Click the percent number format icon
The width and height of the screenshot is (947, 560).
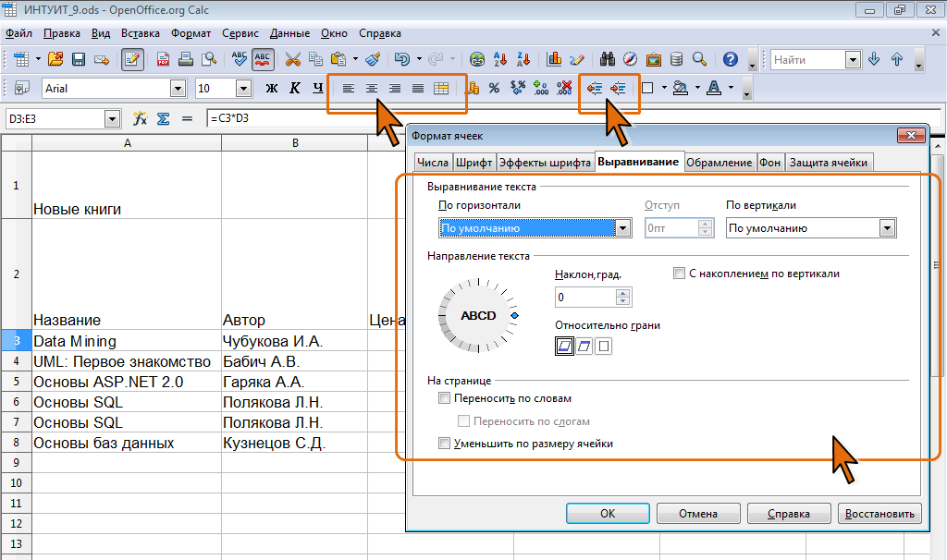tap(494, 89)
